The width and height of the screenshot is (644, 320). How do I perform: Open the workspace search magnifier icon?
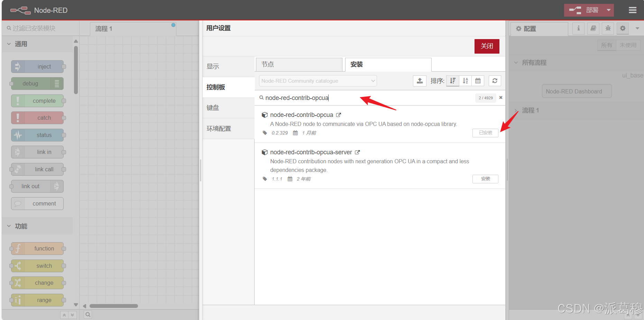[88, 315]
